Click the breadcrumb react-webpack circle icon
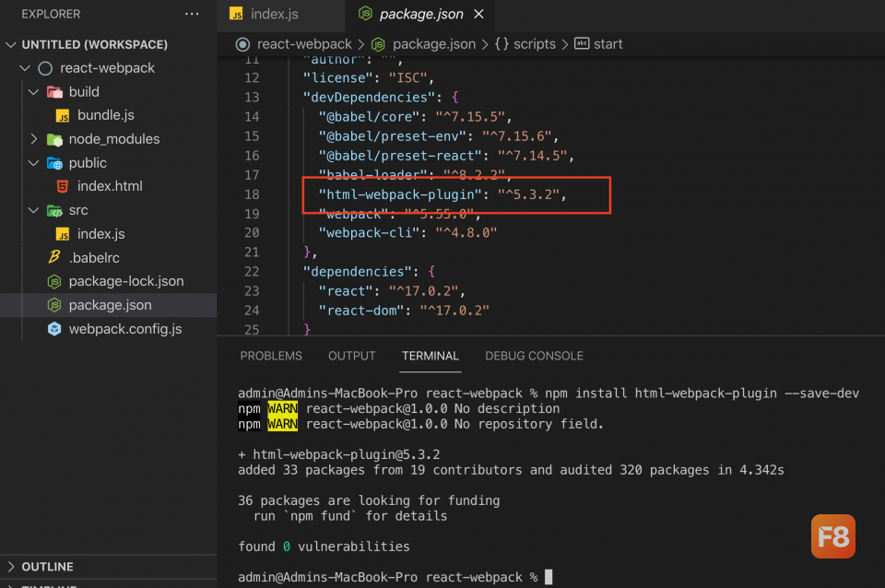The image size is (885, 588). (242, 44)
